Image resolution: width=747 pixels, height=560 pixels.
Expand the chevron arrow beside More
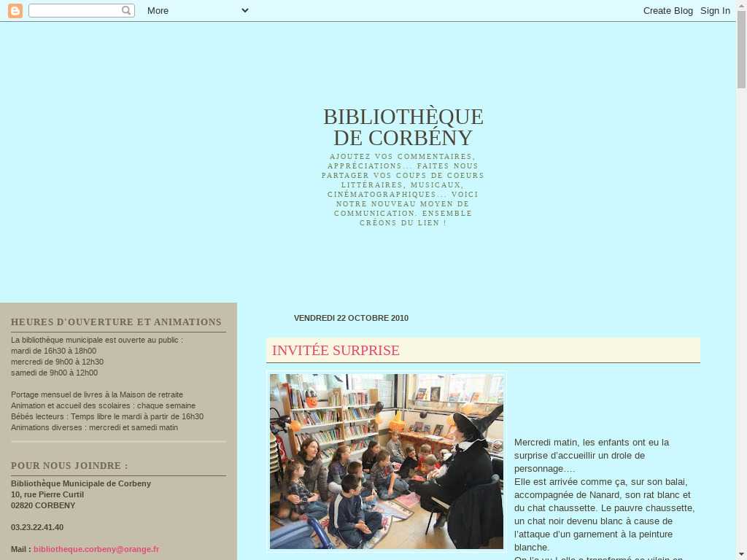(245, 10)
